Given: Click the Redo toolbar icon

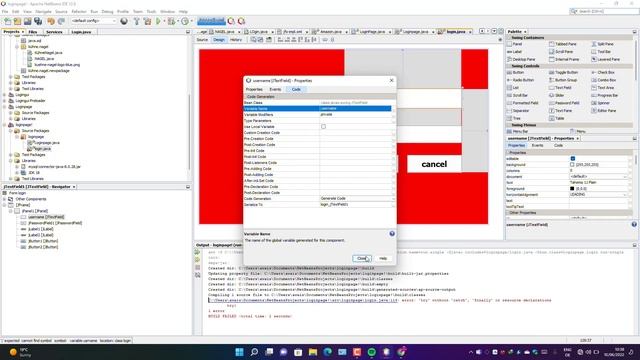Looking at the screenshot, I should tap(61, 21).
